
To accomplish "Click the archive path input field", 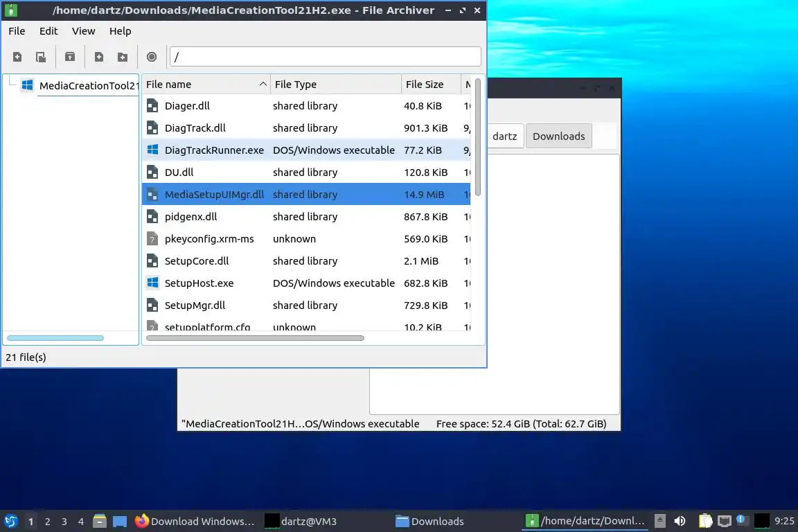I will (x=325, y=57).
